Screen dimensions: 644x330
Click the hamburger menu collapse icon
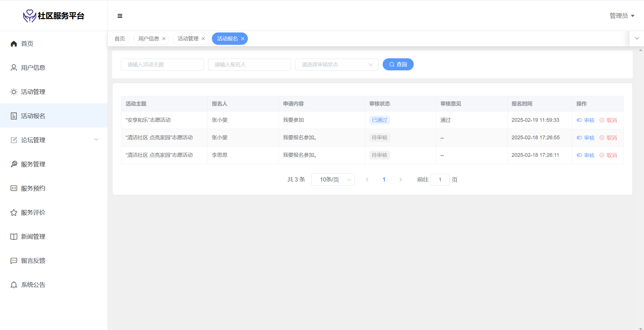coord(120,16)
